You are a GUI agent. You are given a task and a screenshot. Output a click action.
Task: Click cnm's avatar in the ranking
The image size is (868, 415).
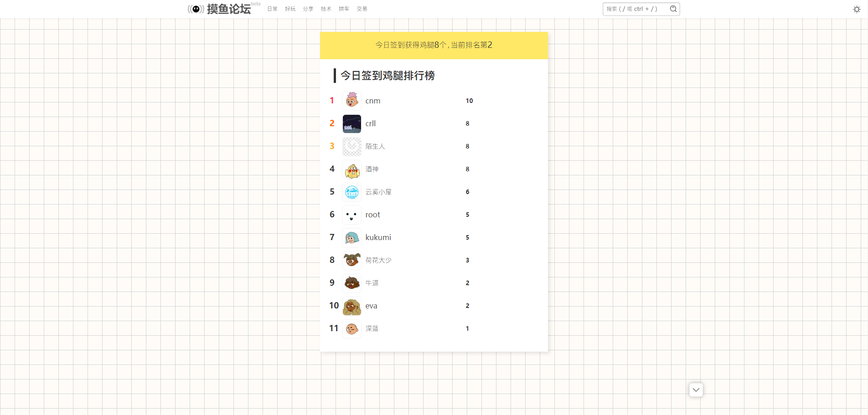pyautogui.click(x=351, y=101)
